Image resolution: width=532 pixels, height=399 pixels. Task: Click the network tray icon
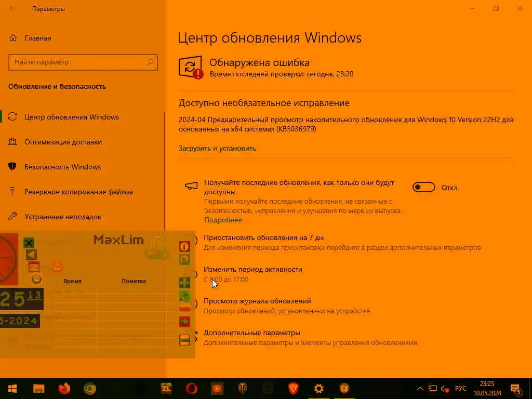pos(433,389)
